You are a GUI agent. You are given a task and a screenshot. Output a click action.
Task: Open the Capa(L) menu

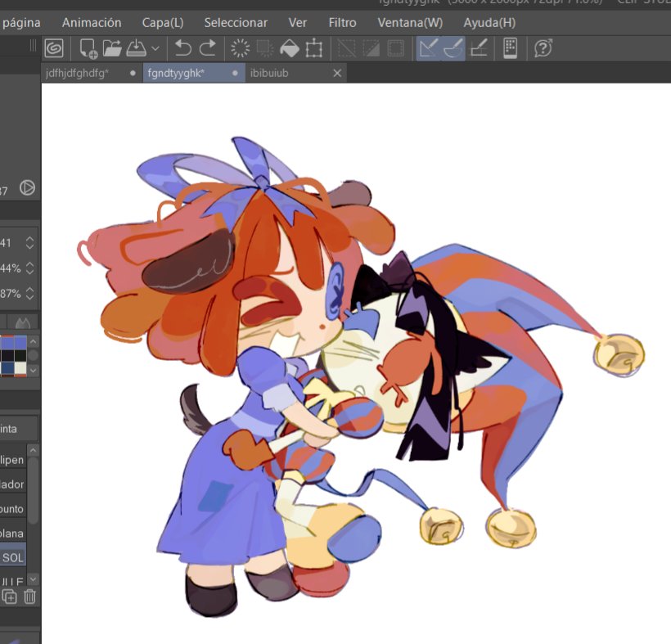163,23
